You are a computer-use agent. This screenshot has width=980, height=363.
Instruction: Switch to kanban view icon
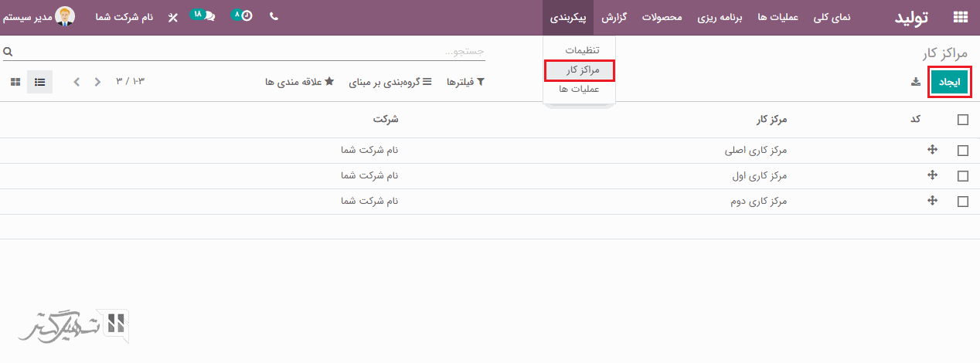[x=15, y=82]
